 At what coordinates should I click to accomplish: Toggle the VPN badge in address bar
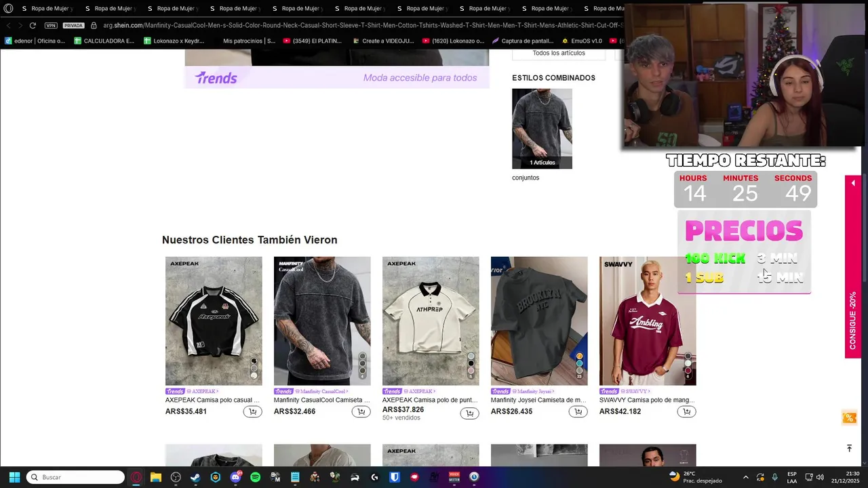[x=51, y=25]
